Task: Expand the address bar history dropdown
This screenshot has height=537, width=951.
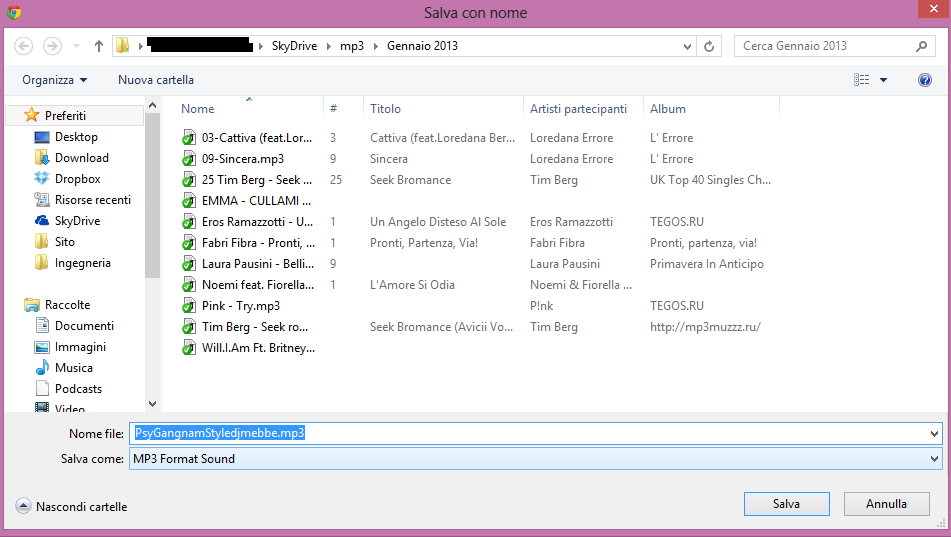Action: tap(687, 46)
